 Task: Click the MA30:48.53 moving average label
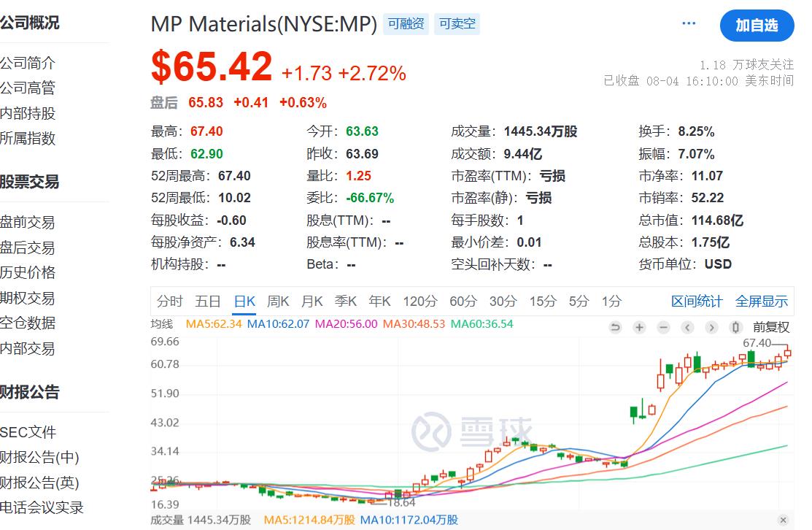[x=414, y=324]
